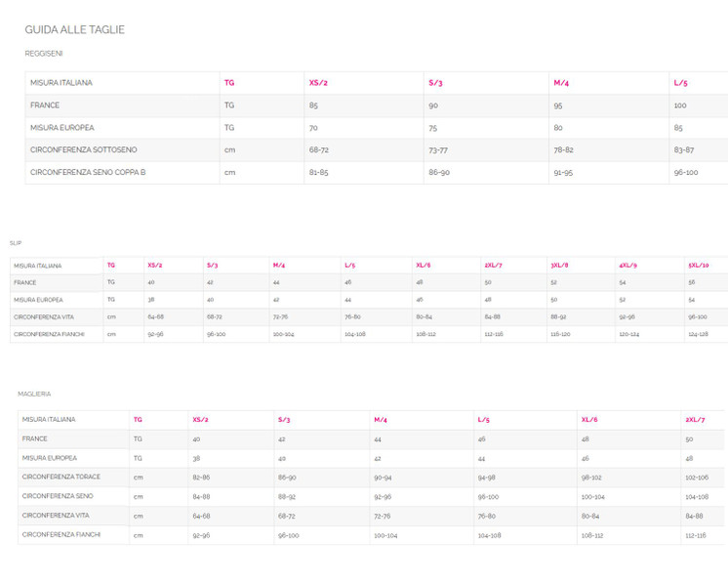
Task: Select '104-108' in Maglieria circonferenza seno row
Action: pos(697,497)
